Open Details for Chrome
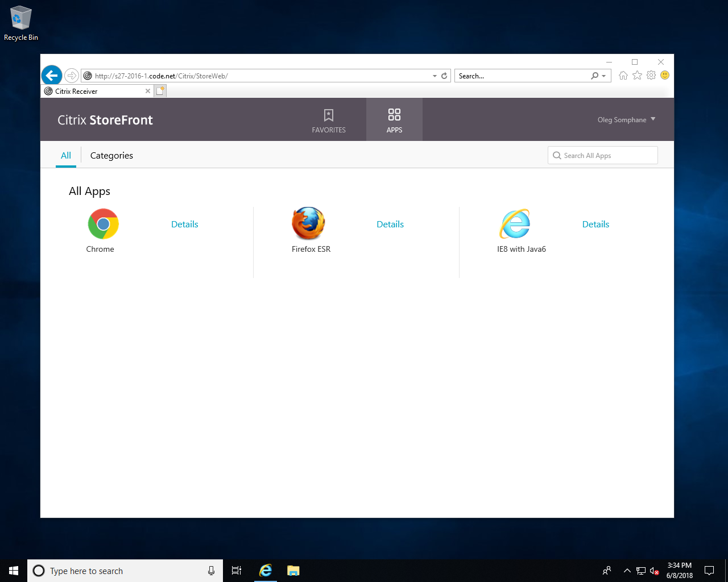Viewport: 728px width, 582px height. pos(184,224)
